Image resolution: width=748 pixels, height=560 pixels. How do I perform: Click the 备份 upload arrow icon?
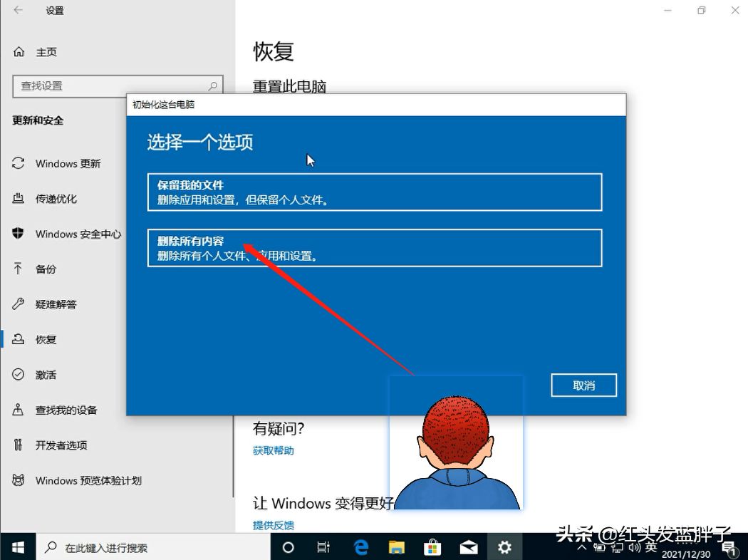[x=18, y=269]
